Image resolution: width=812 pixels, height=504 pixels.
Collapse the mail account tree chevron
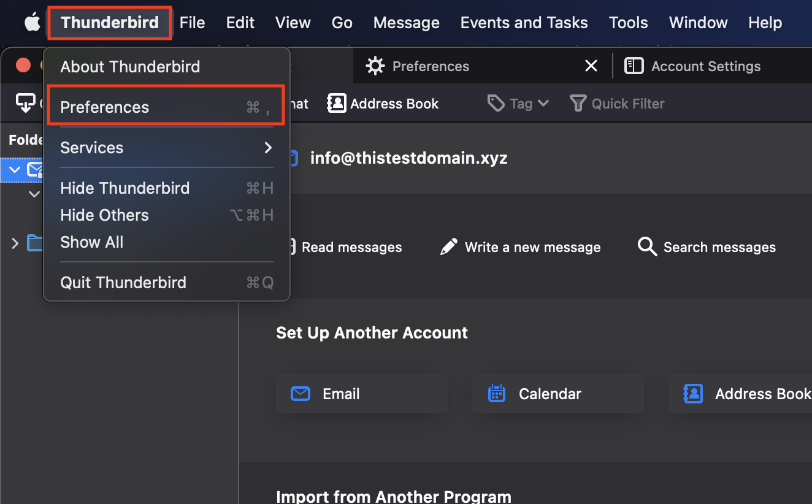(x=15, y=170)
